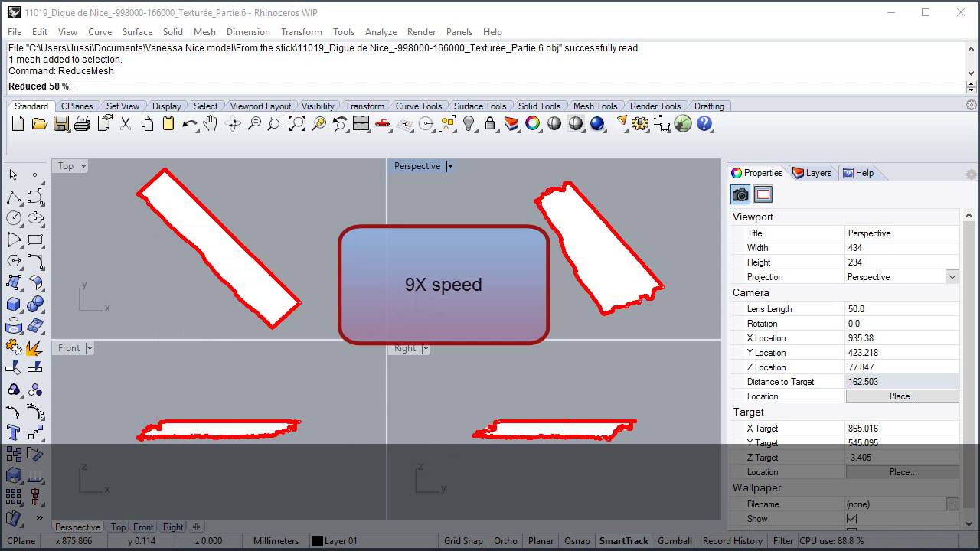This screenshot has height=551, width=980.
Task: Toggle Ortho mode in status bar
Action: (505, 541)
